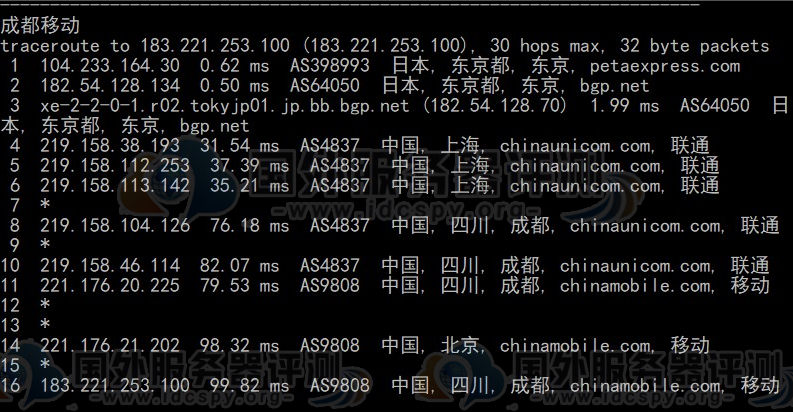Click 联通 label in hop 4
Viewport: 793px width, 412px height.
pos(690,146)
